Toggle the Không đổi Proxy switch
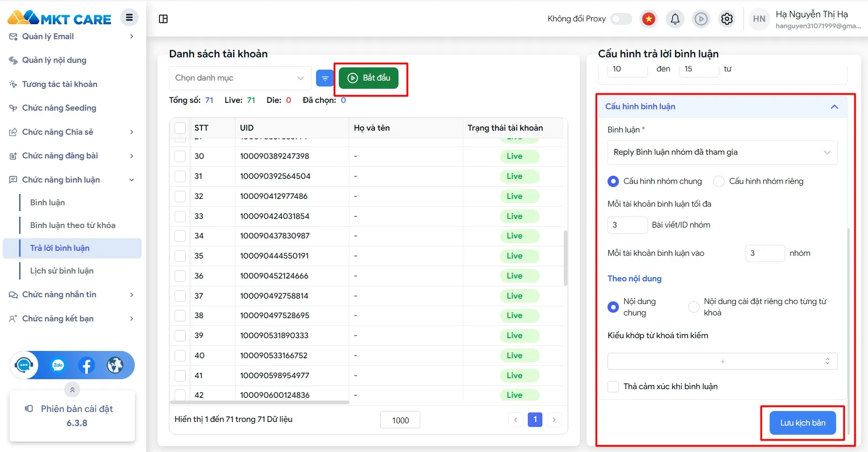Image resolution: width=868 pixels, height=452 pixels. (x=621, y=19)
